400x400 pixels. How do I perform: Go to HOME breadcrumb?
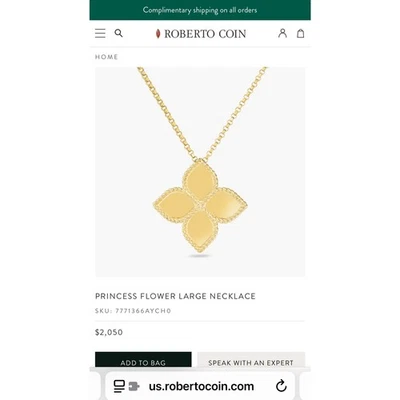tap(106, 57)
